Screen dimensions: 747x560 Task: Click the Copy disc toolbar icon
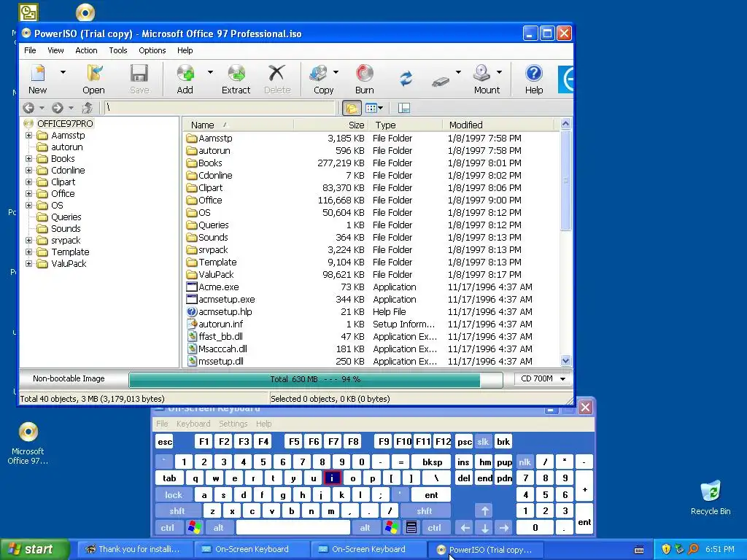[318, 74]
